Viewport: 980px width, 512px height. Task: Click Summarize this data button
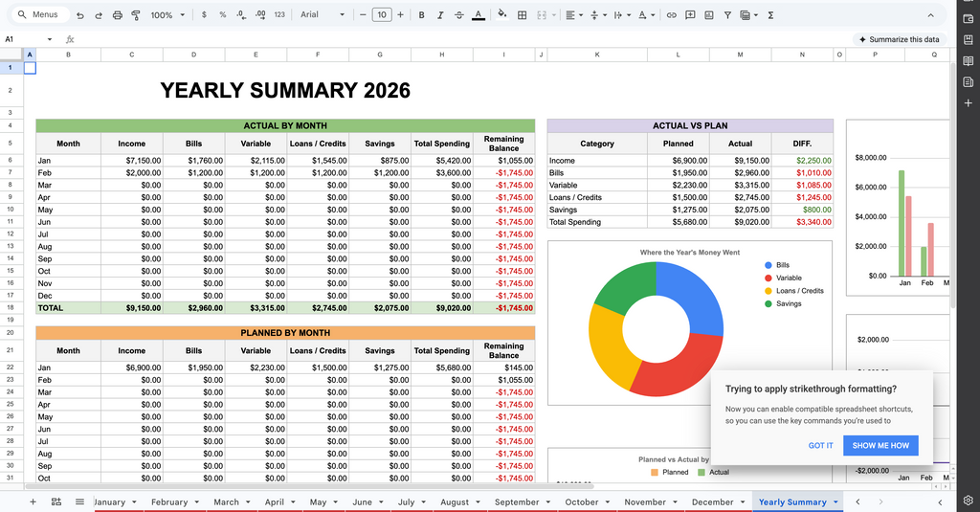900,39
